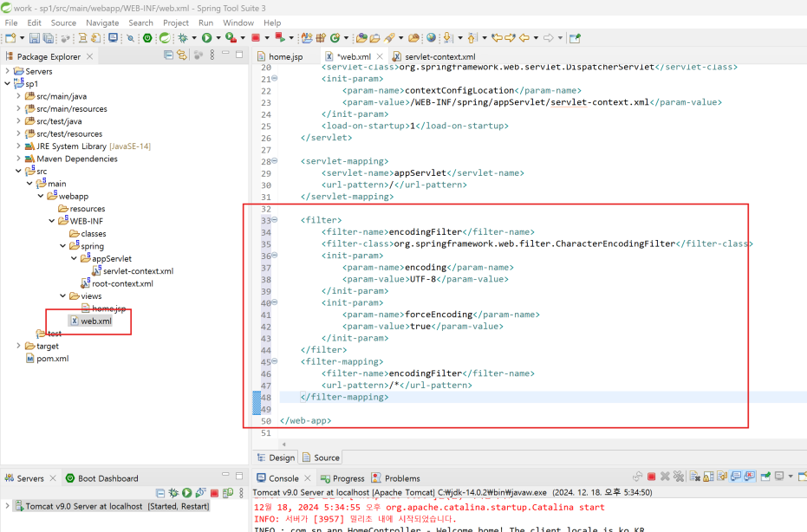
Task: Click the Package Explorer View Menu dots icon
Action: (x=212, y=55)
